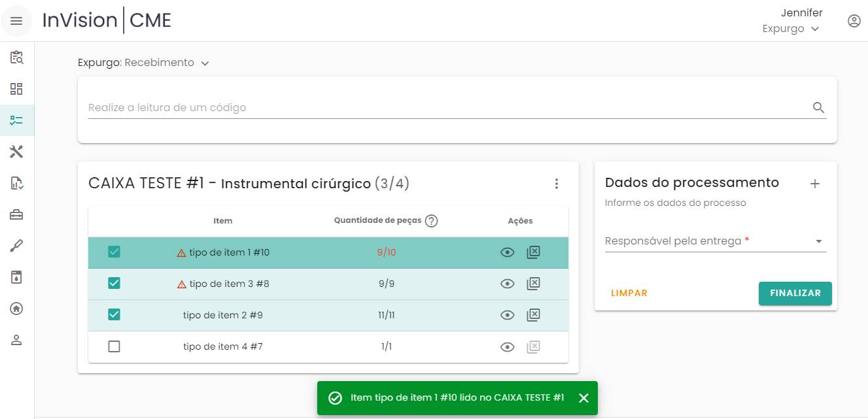Screen dimensions: 868x419
Task: Expand the Expurgo sector selector under Jennifer
Action: [791, 29]
